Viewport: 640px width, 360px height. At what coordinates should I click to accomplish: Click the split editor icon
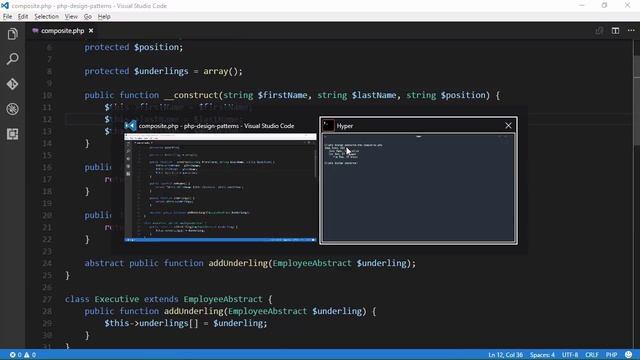[615, 31]
